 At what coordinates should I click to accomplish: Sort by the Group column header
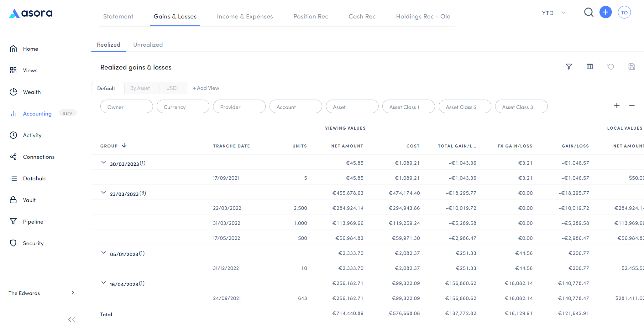click(x=109, y=146)
